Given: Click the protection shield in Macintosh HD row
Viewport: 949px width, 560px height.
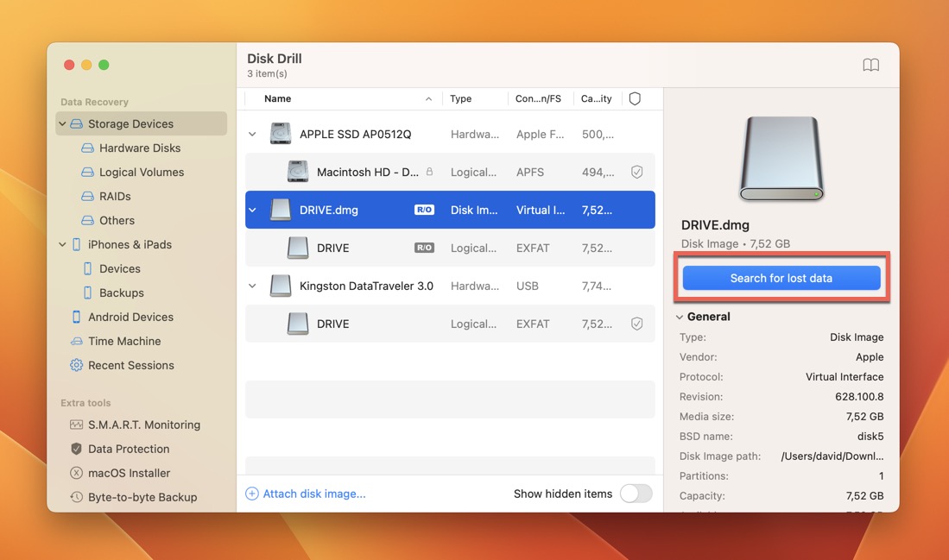Looking at the screenshot, I should pyautogui.click(x=636, y=173).
